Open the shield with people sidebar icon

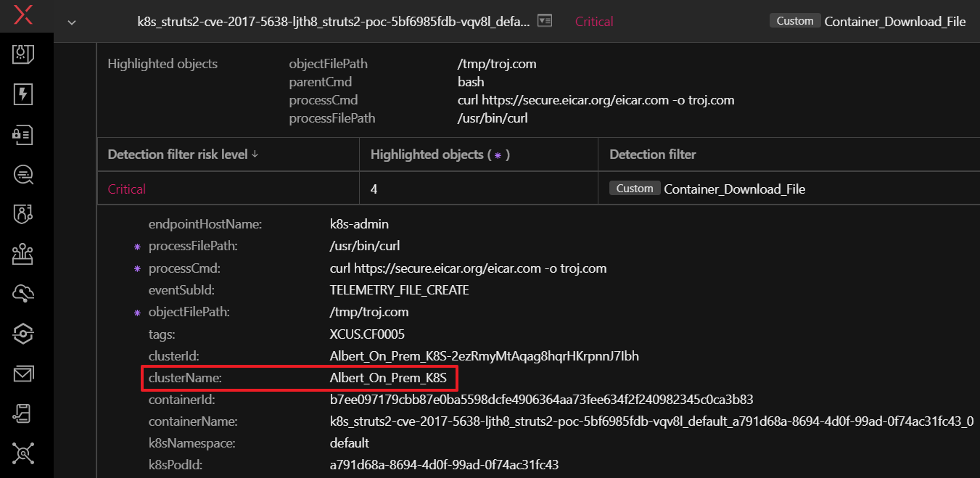coord(23,214)
